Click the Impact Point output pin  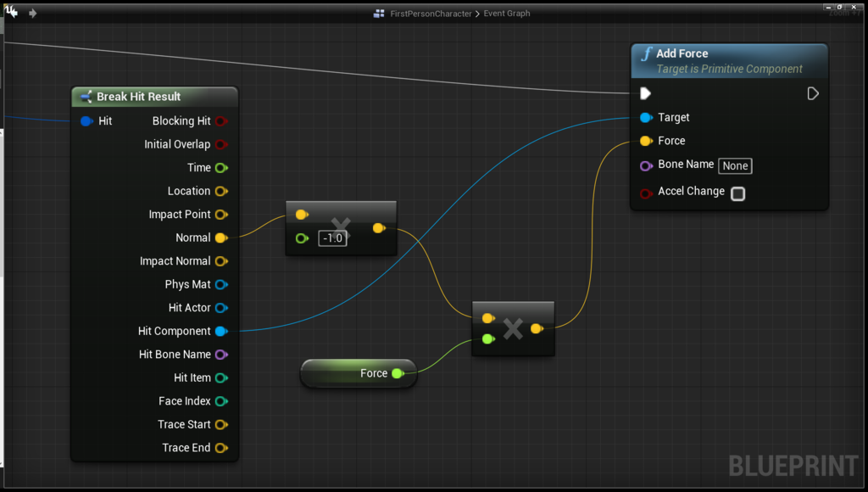[221, 215]
